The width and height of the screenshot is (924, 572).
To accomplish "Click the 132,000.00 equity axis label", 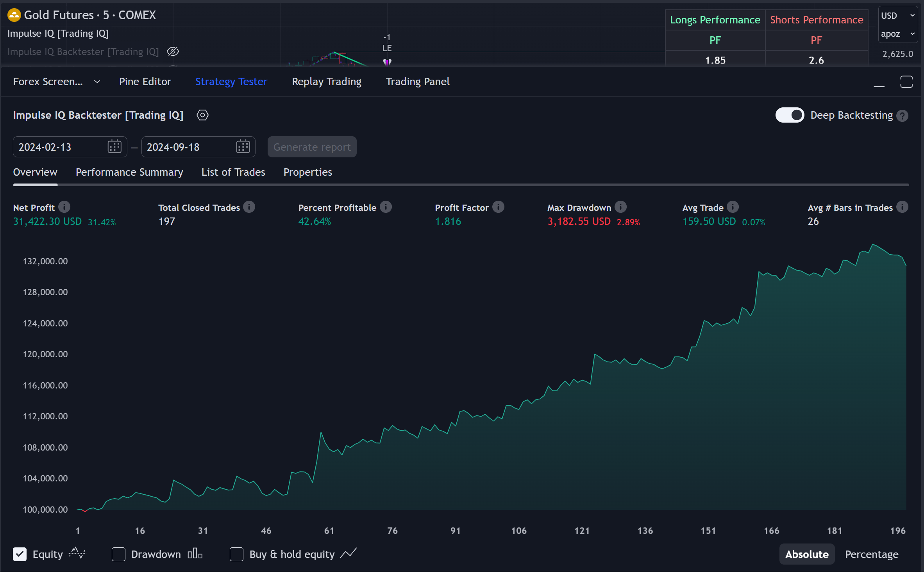I will [45, 261].
